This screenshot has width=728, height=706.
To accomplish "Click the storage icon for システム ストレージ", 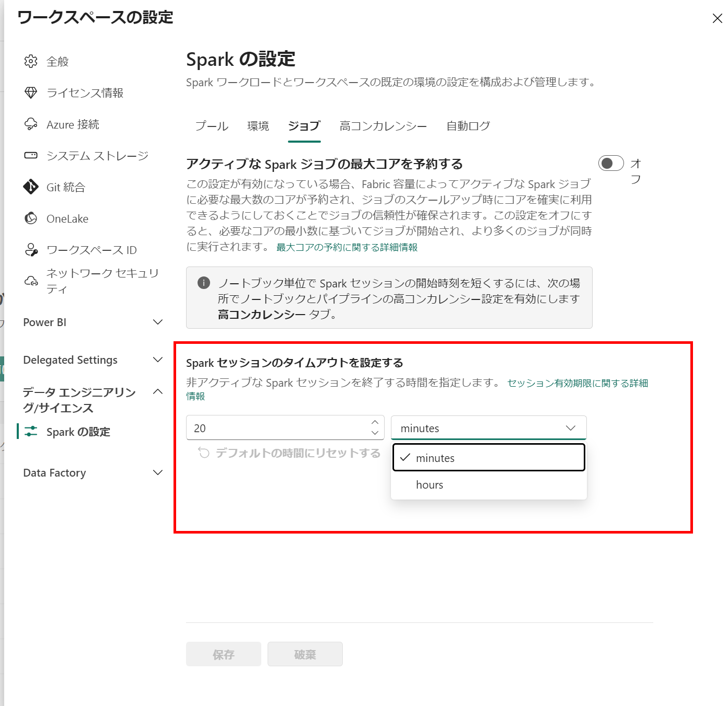I will (x=31, y=155).
